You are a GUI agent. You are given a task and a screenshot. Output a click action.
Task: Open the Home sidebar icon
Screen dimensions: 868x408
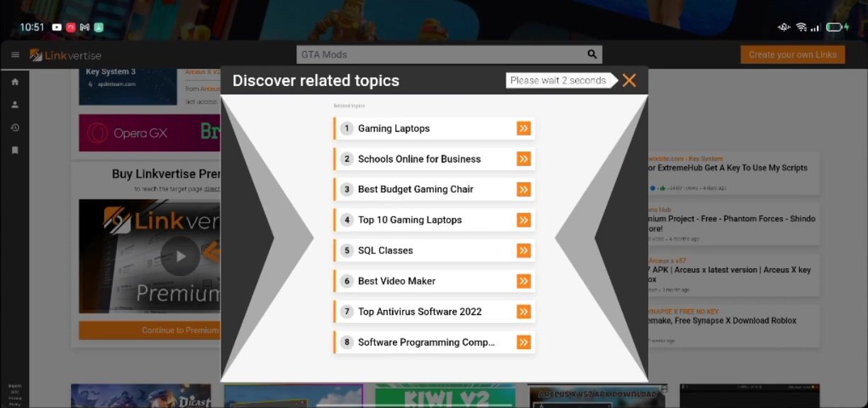[15, 82]
